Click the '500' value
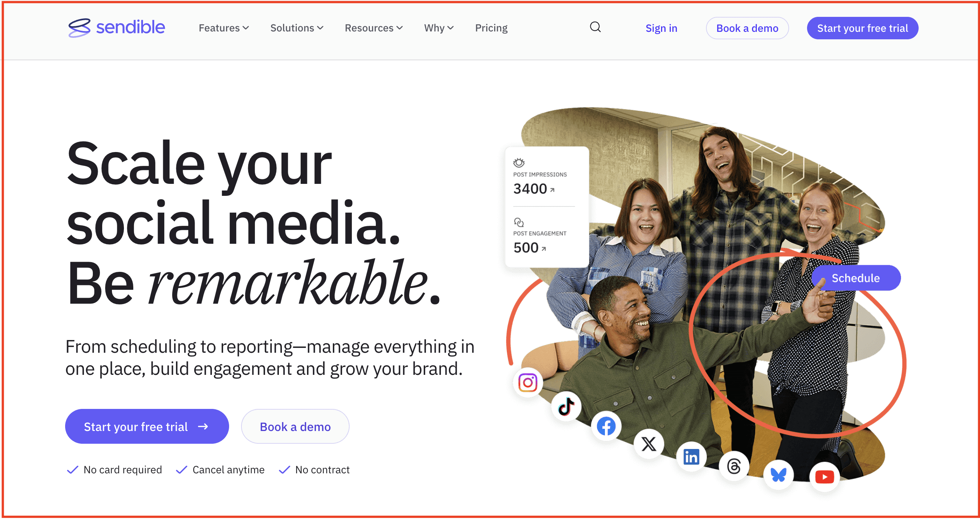 (526, 248)
